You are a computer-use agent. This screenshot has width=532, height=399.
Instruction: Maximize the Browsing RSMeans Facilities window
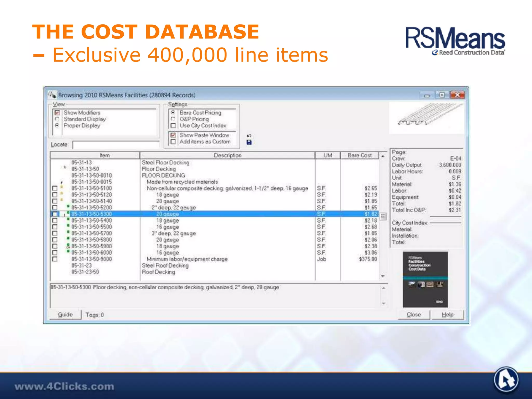pyautogui.click(x=442, y=95)
